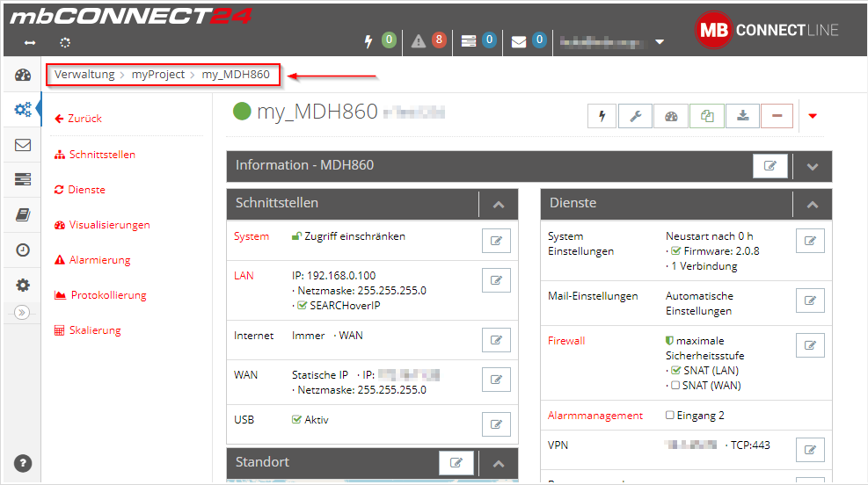
Task: Toggle the width arrows icon in header
Action: click(30, 42)
